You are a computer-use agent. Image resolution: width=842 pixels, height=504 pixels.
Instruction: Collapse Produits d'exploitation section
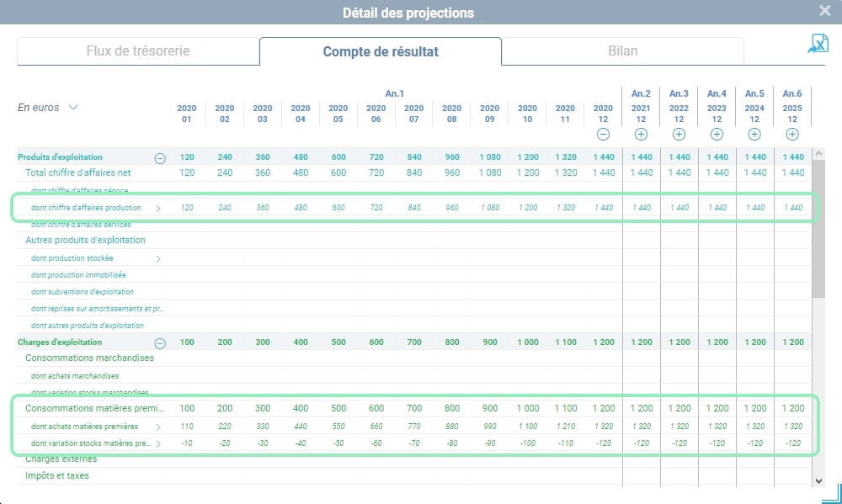point(160,158)
